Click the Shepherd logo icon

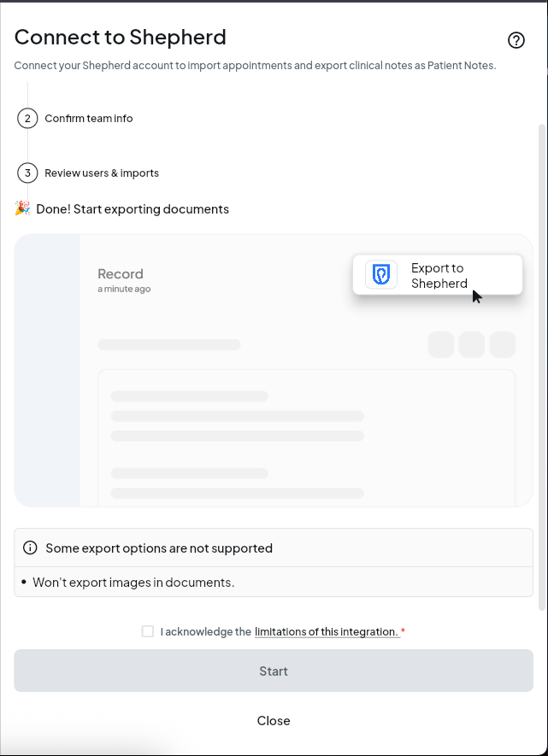381,275
